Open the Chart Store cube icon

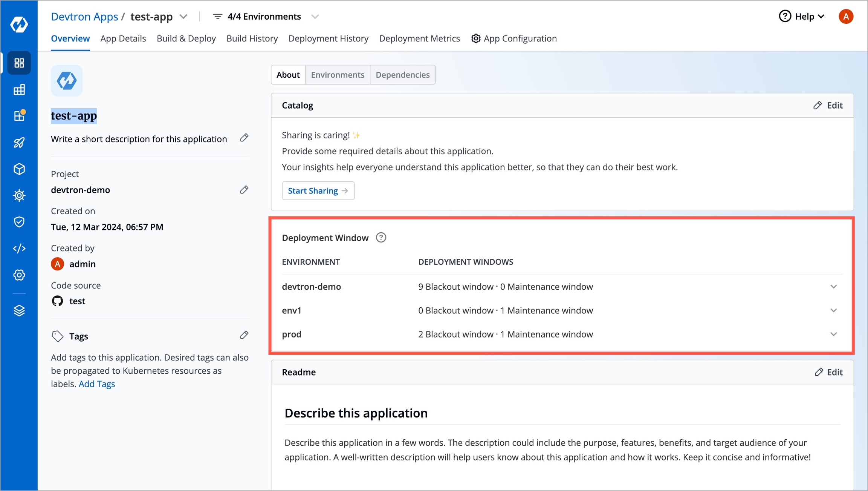19,169
